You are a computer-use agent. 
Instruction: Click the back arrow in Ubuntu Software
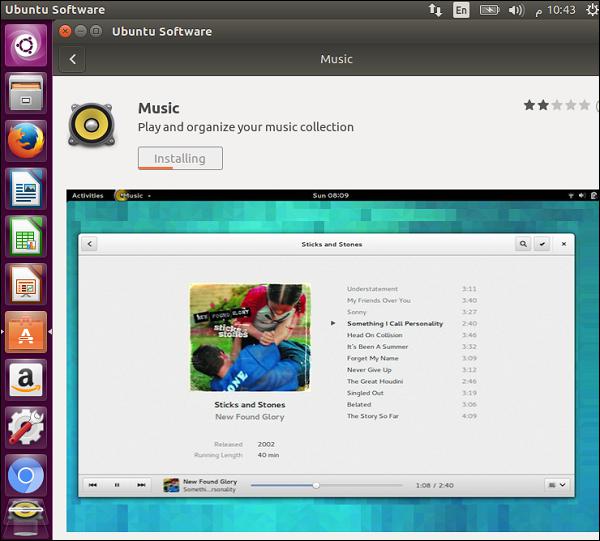click(x=72, y=59)
